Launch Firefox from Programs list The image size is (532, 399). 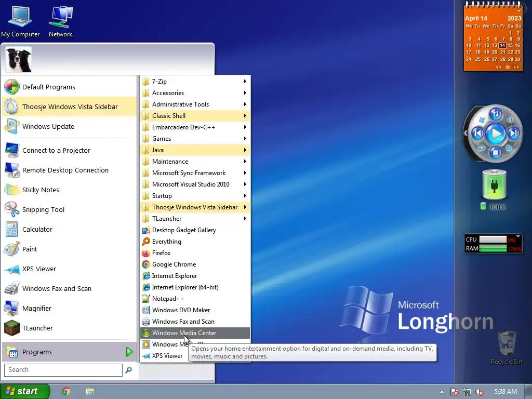[195, 253]
